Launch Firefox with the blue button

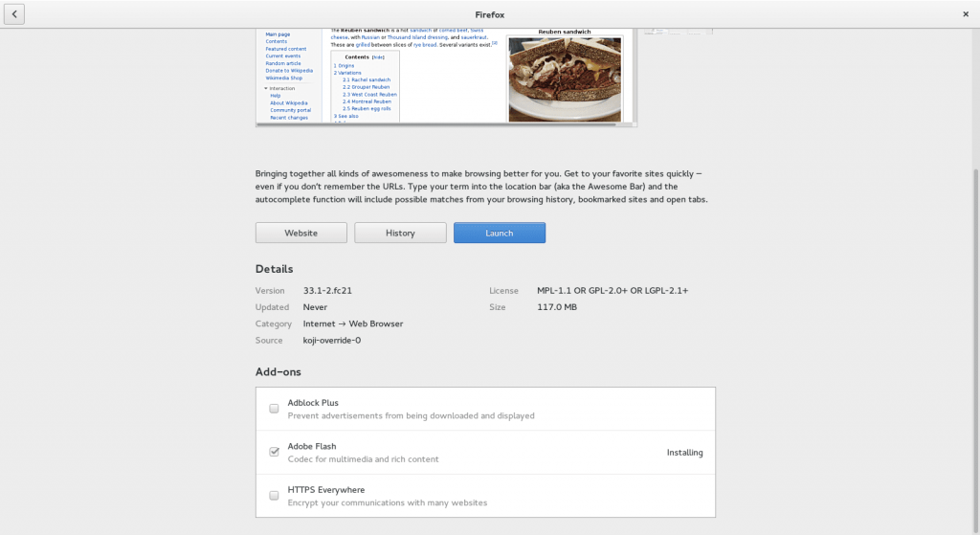(500, 233)
